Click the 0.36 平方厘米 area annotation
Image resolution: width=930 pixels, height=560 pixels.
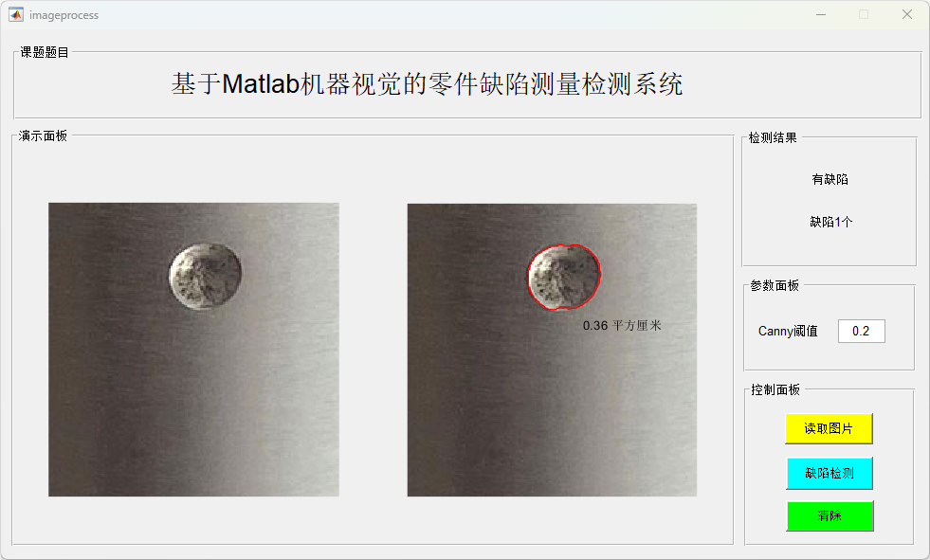[x=622, y=325]
